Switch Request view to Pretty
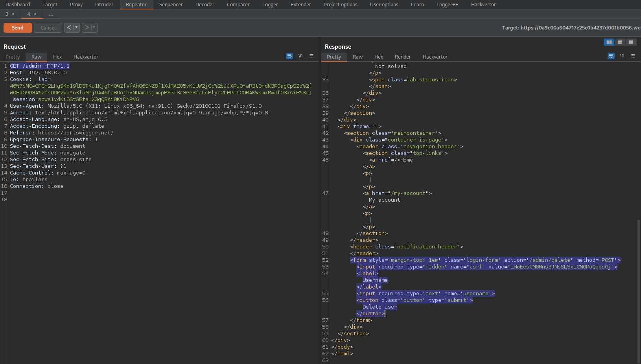This screenshot has height=364, width=641. coord(13,57)
